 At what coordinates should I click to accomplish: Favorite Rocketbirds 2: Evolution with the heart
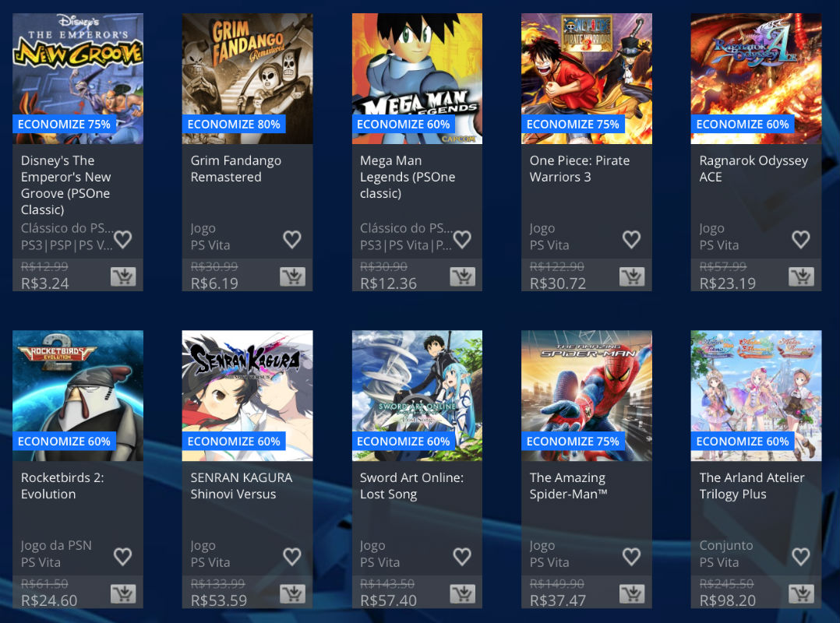122,557
